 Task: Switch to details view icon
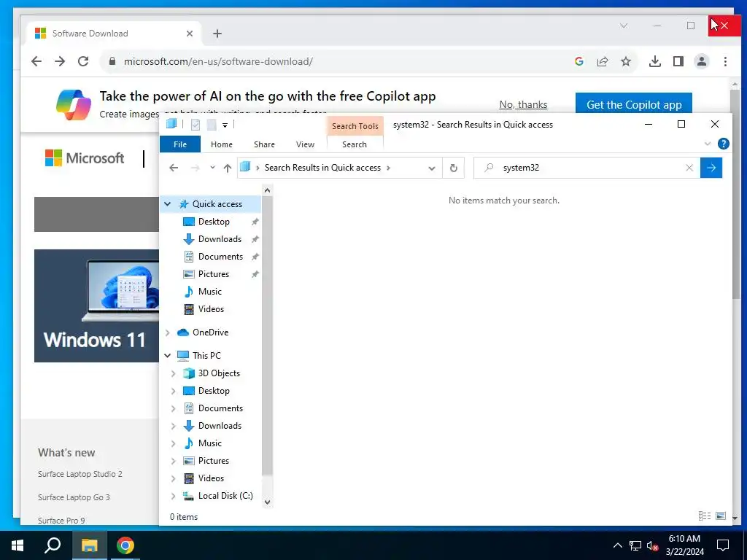704,516
